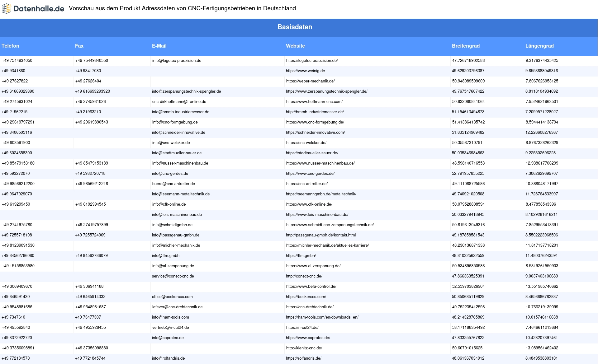Screen dimensions: 598x364
Task: Select email lefever@cnc-drehtechnik.de
Action: [x=178, y=307]
